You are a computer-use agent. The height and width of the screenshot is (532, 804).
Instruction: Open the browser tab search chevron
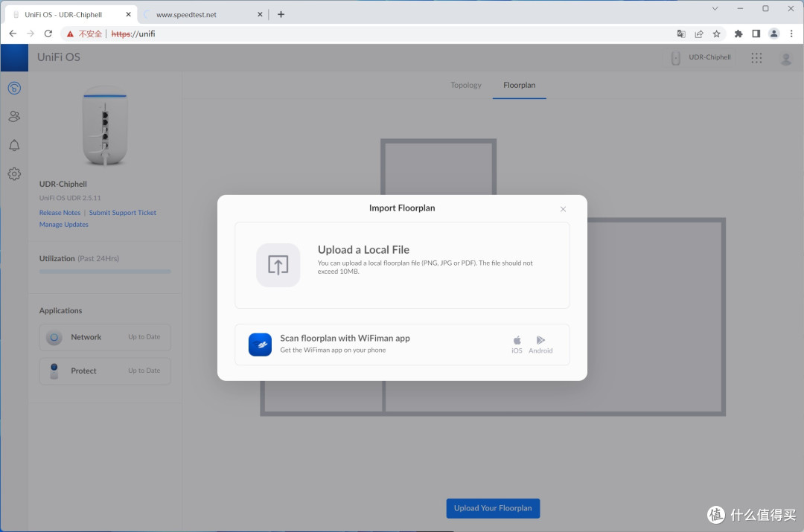point(714,9)
